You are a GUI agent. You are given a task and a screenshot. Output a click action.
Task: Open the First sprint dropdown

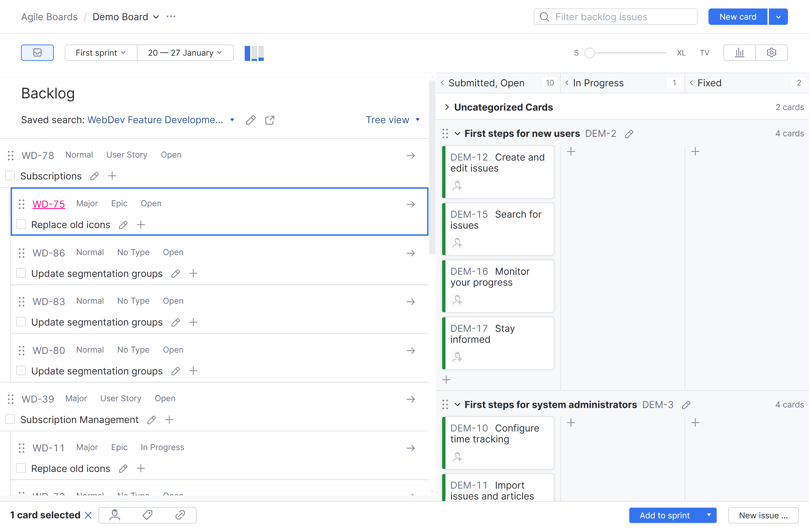[x=101, y=53]
